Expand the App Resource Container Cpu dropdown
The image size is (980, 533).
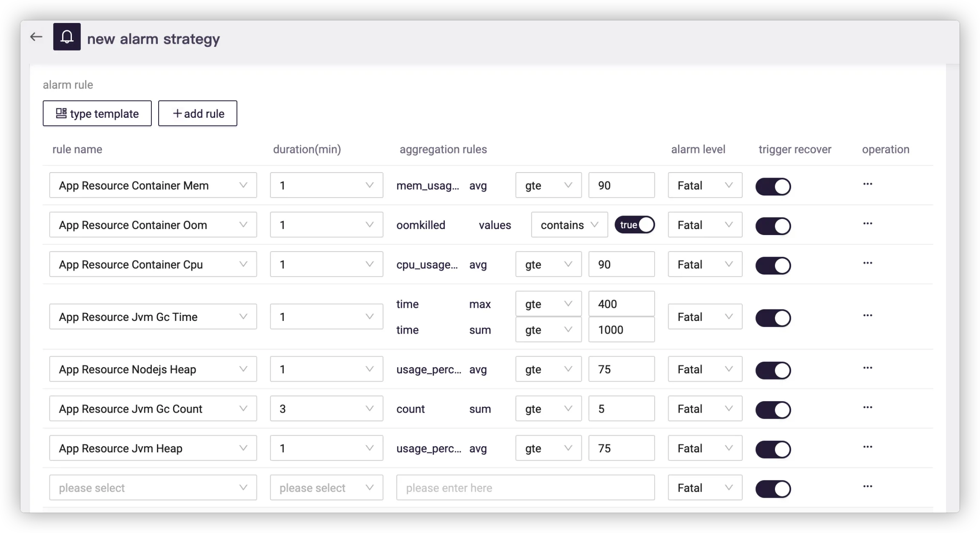153,264
